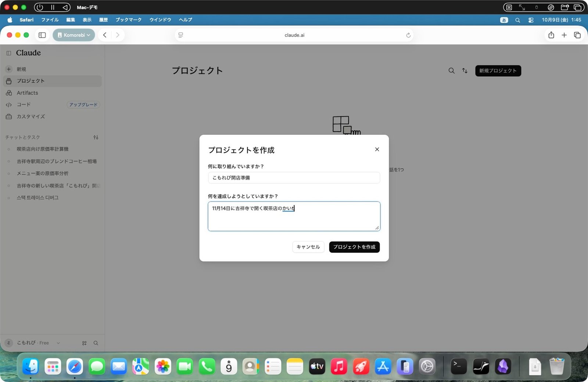
Task: Expand the こもれび Free account menu
Action: pos(32,343)
